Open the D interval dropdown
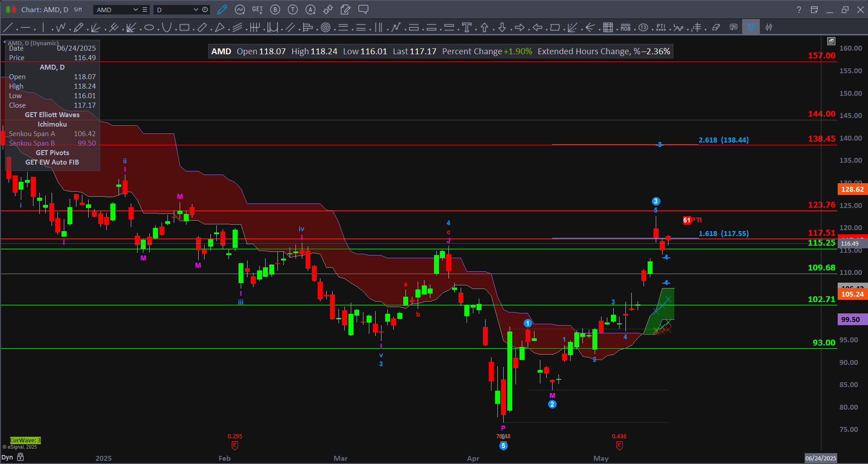The width and height of the screenshot is (868, 464). click(x=196, y=9)
